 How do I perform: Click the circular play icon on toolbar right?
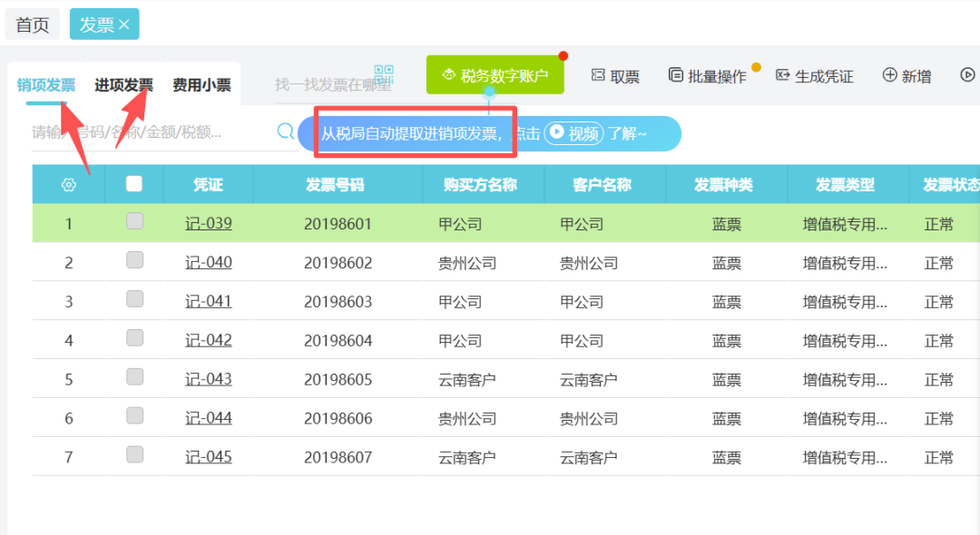point(967,74)
